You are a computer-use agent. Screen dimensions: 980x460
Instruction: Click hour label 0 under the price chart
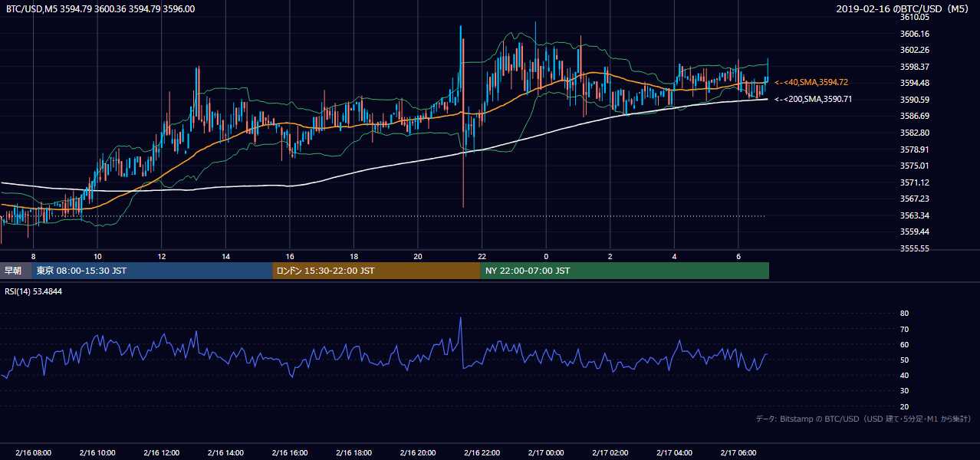pyautogui.click(x=546, y=256)
